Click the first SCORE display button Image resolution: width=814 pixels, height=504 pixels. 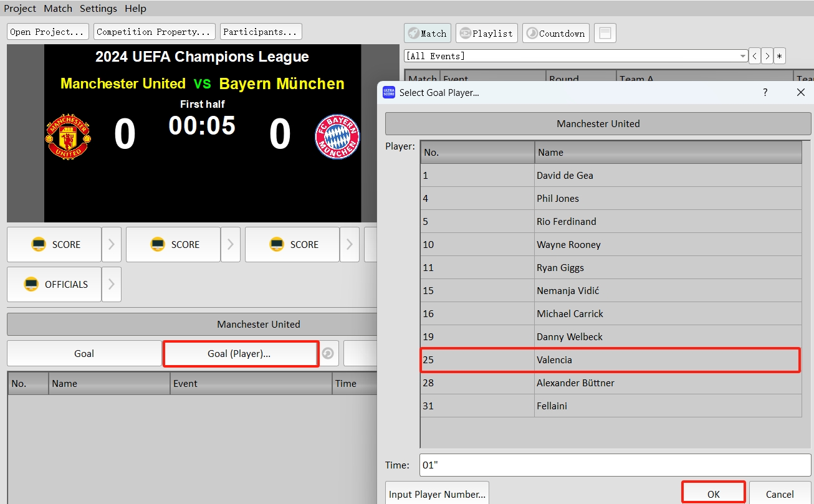54,244
